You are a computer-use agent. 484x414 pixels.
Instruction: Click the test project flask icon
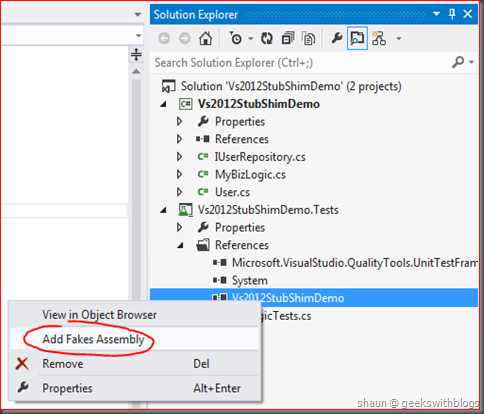pyautogui.click(x=185, y=210)
